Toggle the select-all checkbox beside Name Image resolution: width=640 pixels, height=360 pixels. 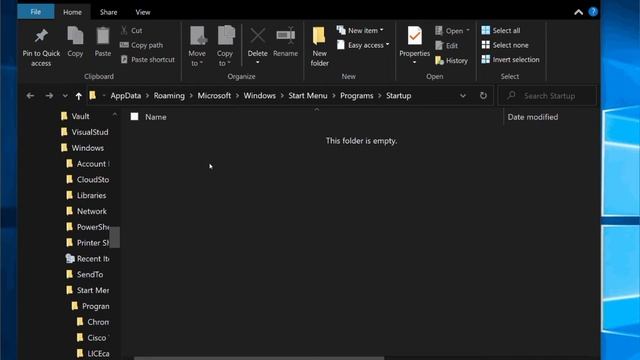click(x=134, y=117)
